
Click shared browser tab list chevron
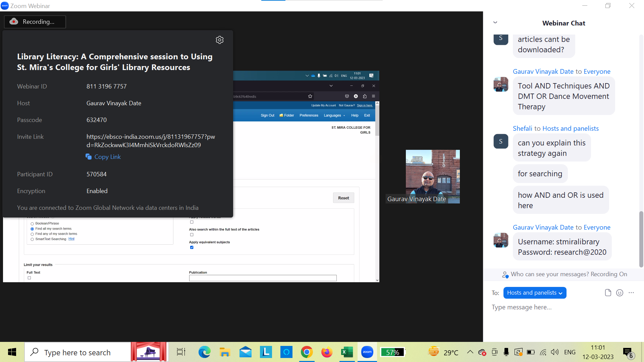pyautogui.click(x=331, y=86)
